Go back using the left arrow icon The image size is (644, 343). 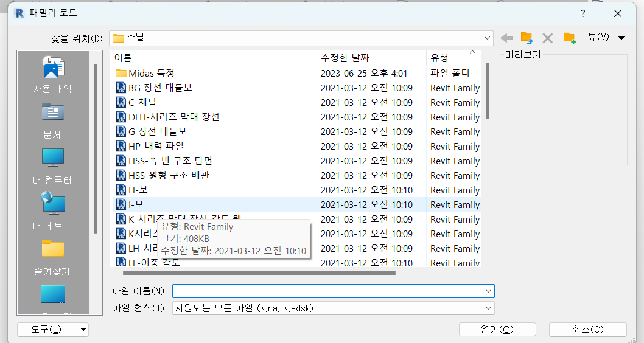506,38
